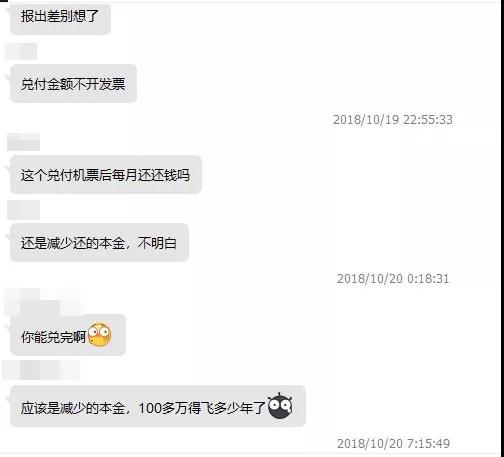Click timestamp 2018/10/20 0:18:31
The height and width of the screenshot is (457, 504).
(393, 278)
